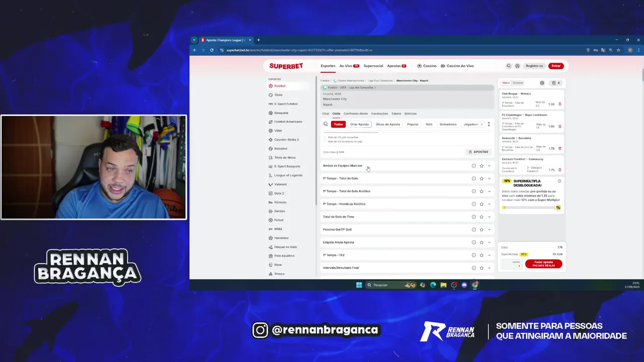Click the Windows taskbar search box
Screen dimensions: 644x362
tap(391, 285)
